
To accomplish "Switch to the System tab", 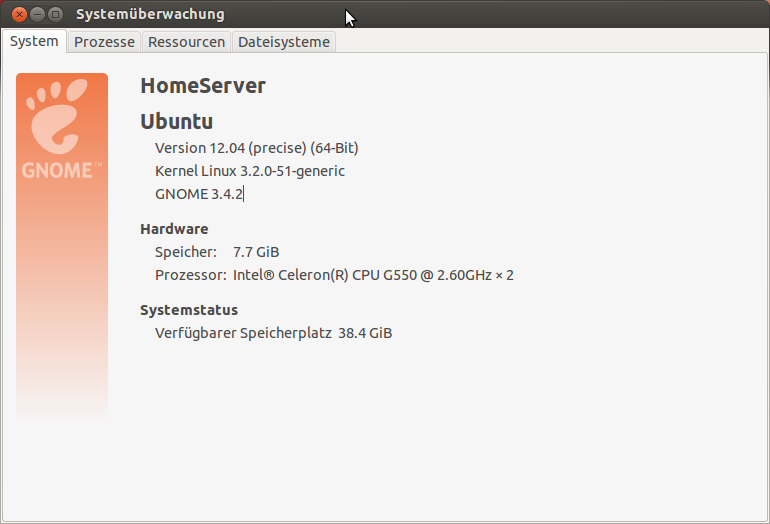I will pyautogui.click(x=34, y=41).
